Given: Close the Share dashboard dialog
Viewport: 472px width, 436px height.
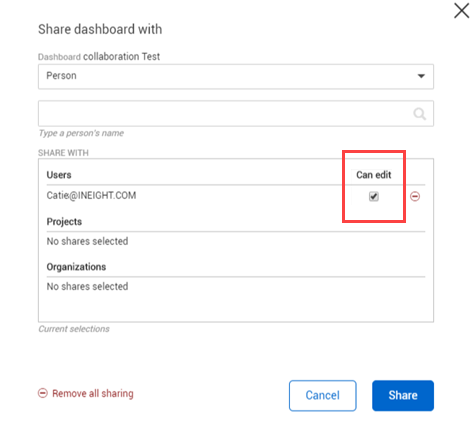Looking at the screenshot, I should pos(461,11).
